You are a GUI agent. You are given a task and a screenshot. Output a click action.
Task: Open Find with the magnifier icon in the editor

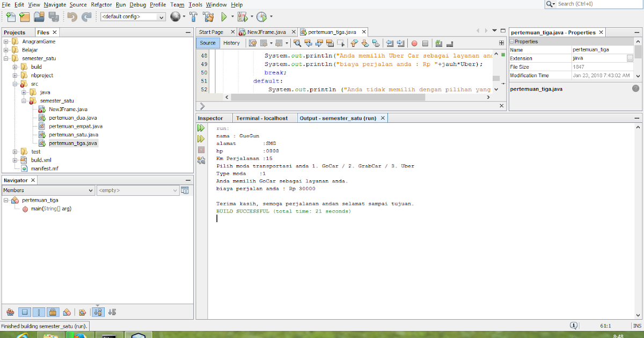pos(297,43)
